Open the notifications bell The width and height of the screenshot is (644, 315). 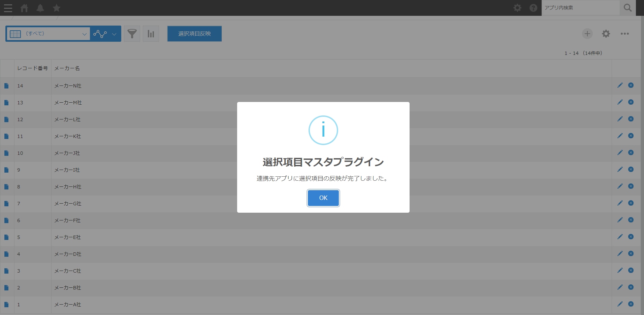click(40, 8)
